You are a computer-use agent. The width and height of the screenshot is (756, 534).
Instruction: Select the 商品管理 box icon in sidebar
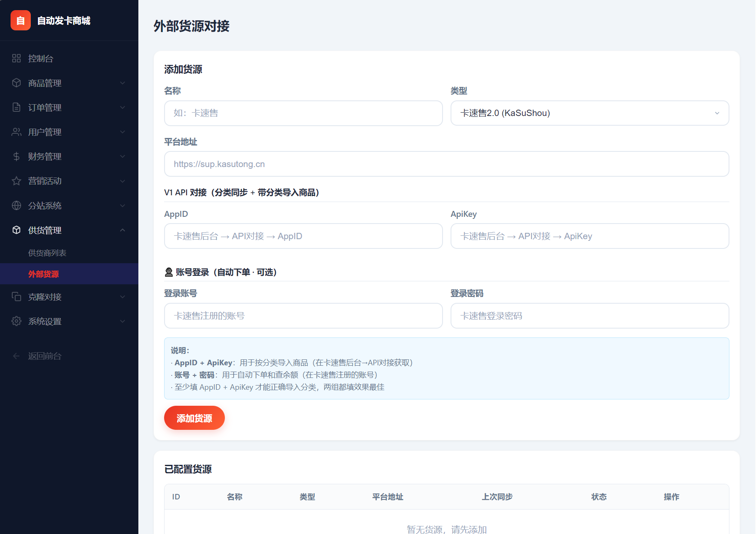(16, 83)
